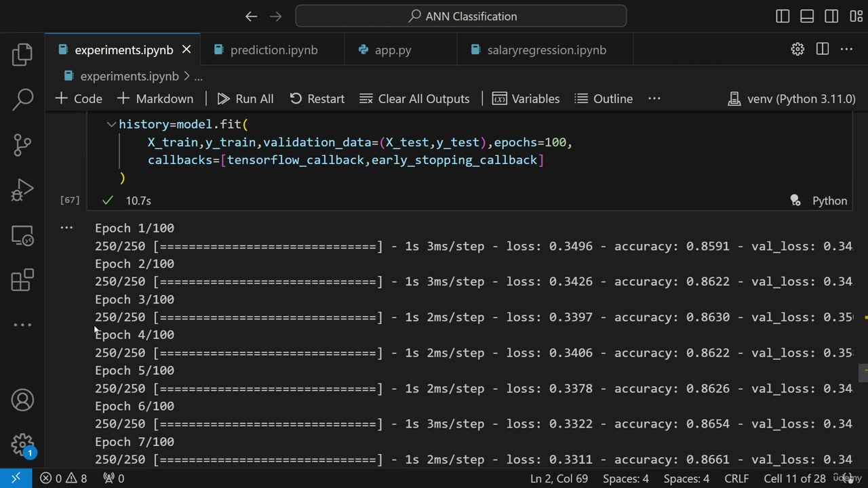The height and width of the screenshot is (488, 868).
Task: Click experiments.ipynb in the breadcrumb
Action: pos(129,77)
